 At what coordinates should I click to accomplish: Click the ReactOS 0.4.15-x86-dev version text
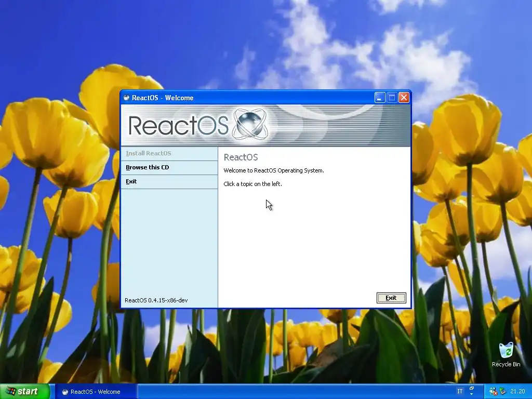point(156,300)
